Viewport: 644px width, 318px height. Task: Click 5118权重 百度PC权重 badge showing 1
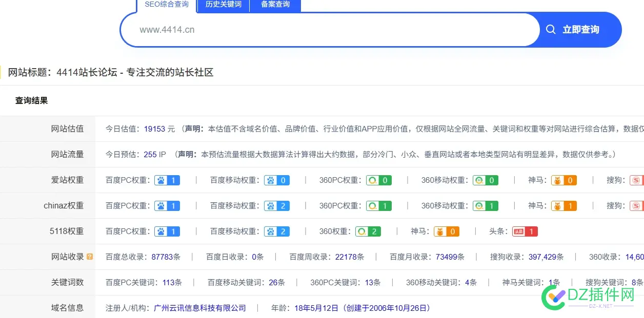point(167,231)
